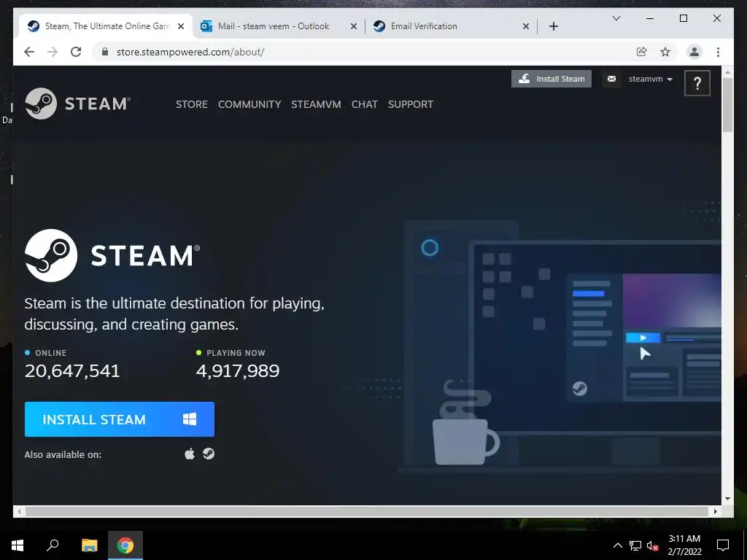Share this page via the share icon
Viewport: 747px width, 560px height.
click(x=642, y=52)
